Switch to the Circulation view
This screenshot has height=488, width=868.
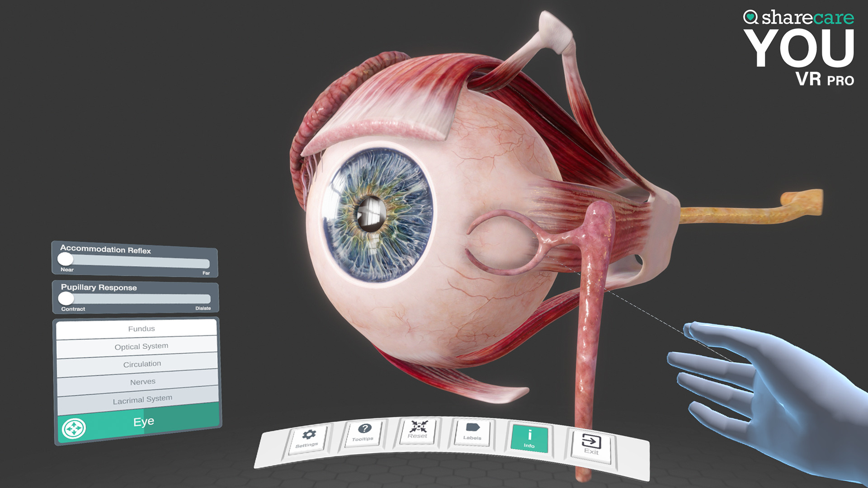[142, 364]
